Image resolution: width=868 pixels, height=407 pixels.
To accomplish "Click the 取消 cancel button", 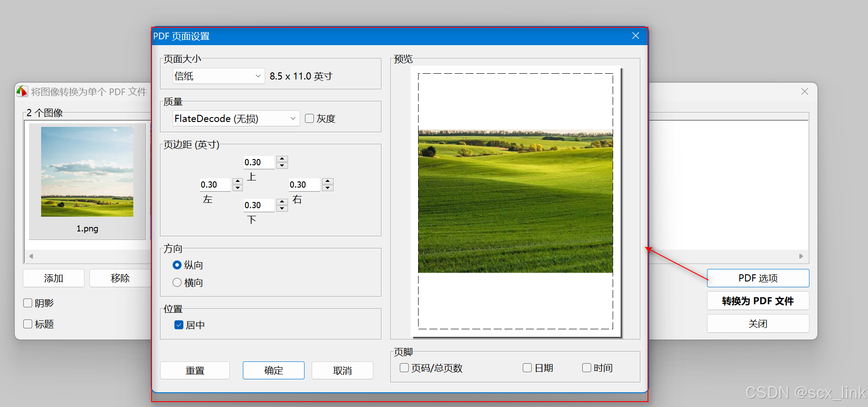I will [343, 370].
